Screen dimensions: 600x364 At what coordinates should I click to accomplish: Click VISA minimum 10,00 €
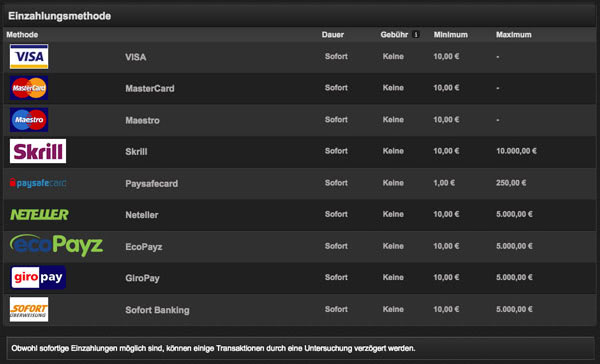pyautogui.click(x=446, y=56)
